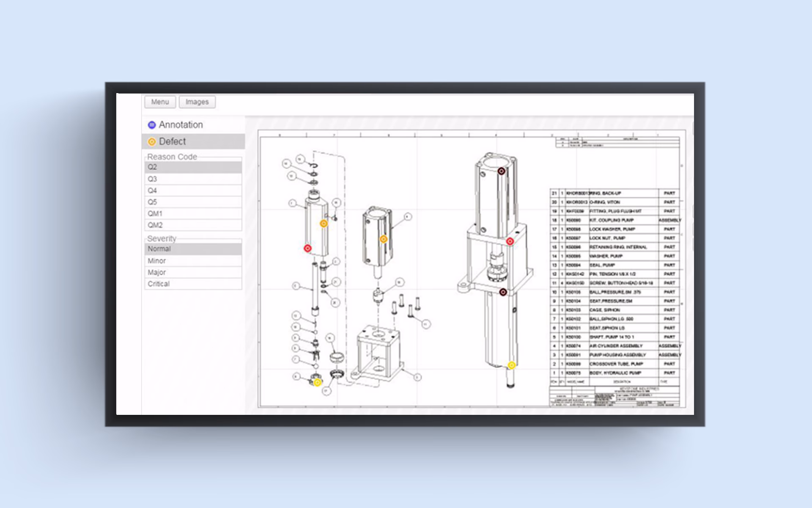Image resolution: width=812 pixels, height=508 pixels.
Task: Click the red marker on assembled mounting plate
Action: point(510,241)
